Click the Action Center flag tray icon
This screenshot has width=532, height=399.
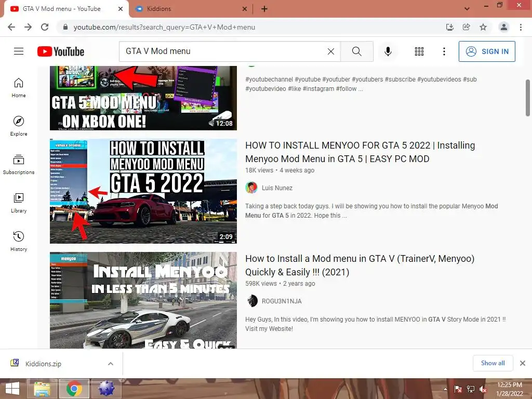(458, 389)
